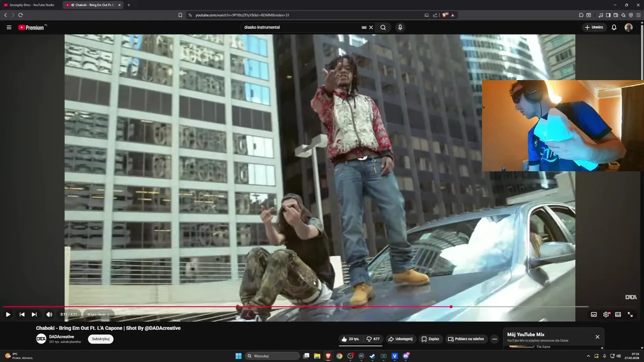Click the time display 3:11 / 4:31
The image size is (644, 362).
pos(68,314)
